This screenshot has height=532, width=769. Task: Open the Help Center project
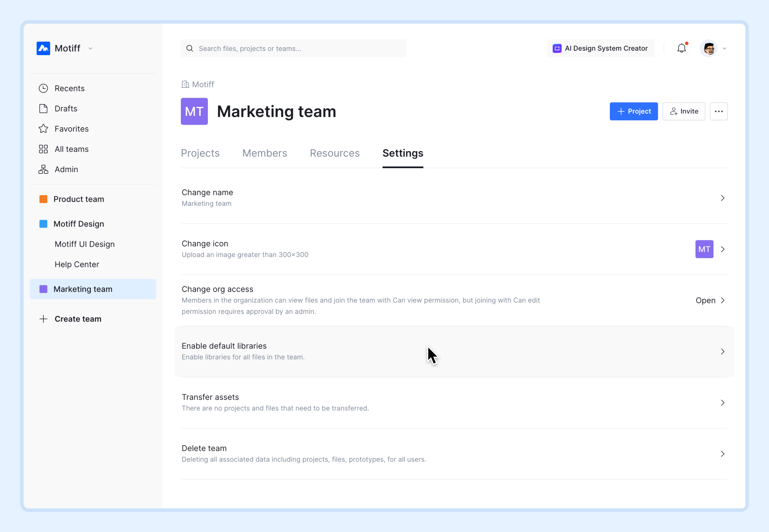point(77,264)
